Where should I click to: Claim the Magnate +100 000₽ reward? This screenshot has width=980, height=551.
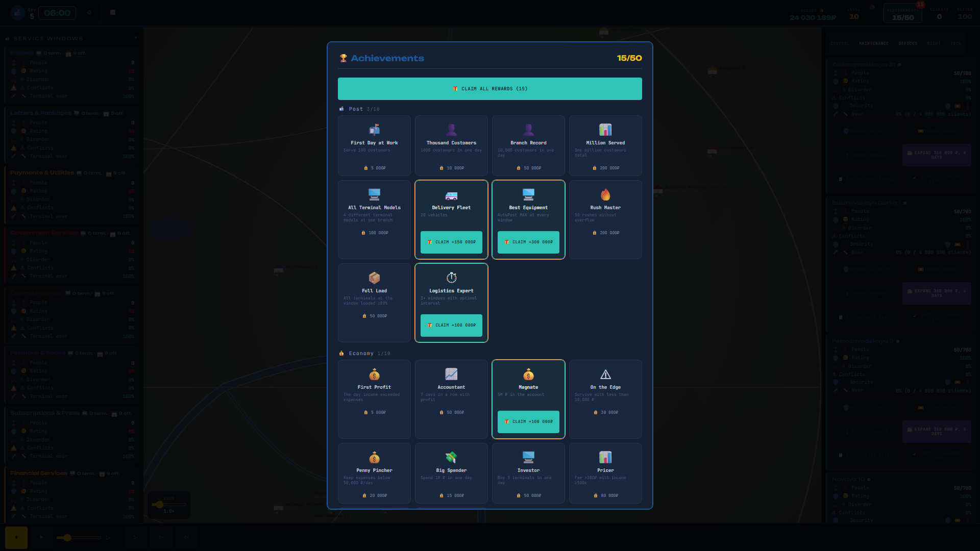(528, 421)
